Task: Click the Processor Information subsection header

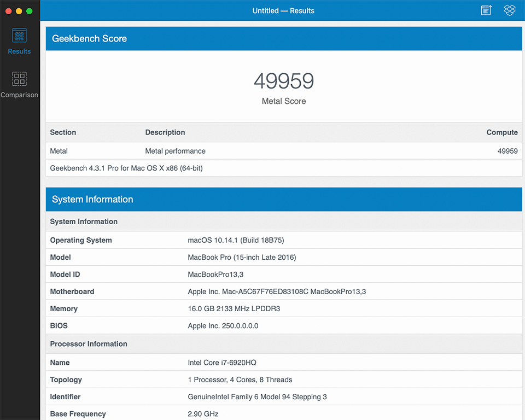Action: (x=89, y=343)
